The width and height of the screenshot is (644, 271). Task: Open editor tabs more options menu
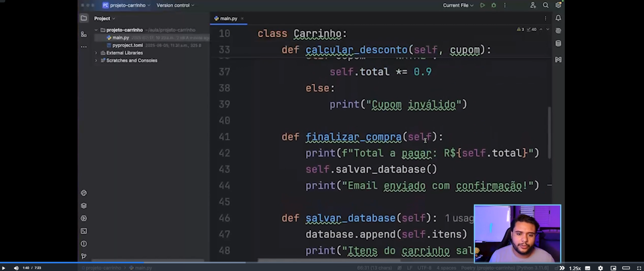pyautogui.click(x=546, y=18)
